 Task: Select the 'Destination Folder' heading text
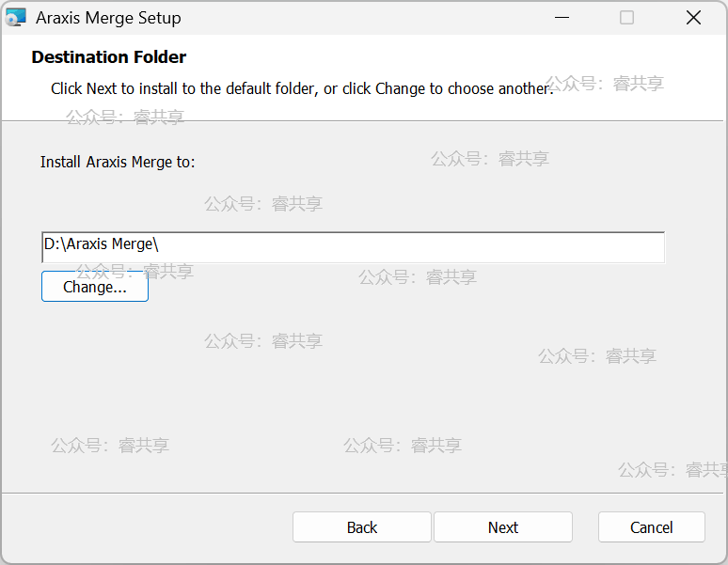coord(109,57)
